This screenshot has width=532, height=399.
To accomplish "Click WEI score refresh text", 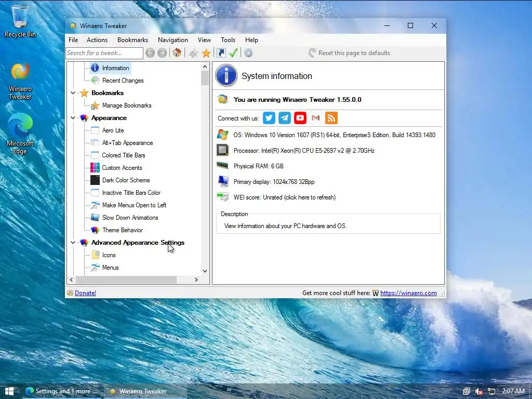I will 284,197.
